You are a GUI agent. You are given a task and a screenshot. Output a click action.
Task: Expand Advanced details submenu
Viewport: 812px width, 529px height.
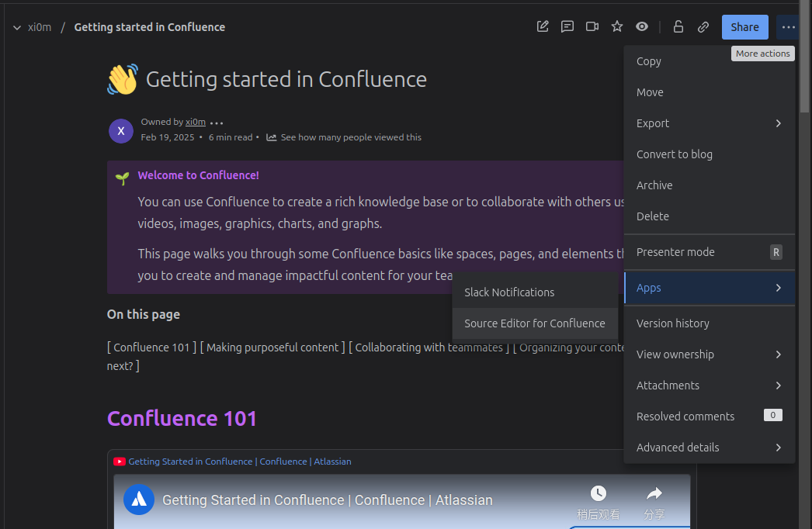709,448
